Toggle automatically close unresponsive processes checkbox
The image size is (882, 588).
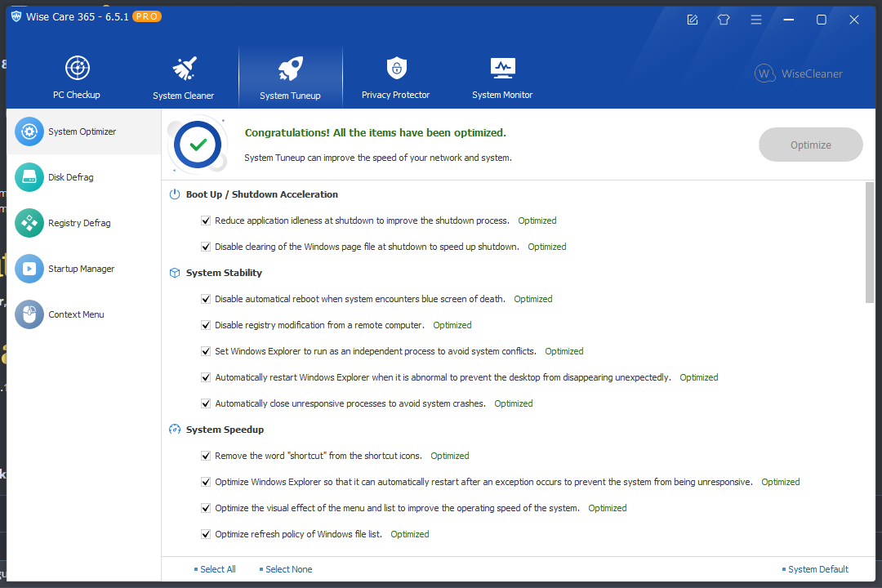(x=206, y=403)
